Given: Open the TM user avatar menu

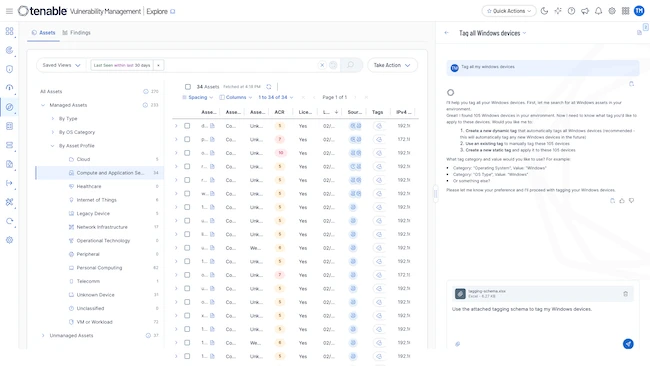Looking at the screenshot, I should (x=639, y=11).
